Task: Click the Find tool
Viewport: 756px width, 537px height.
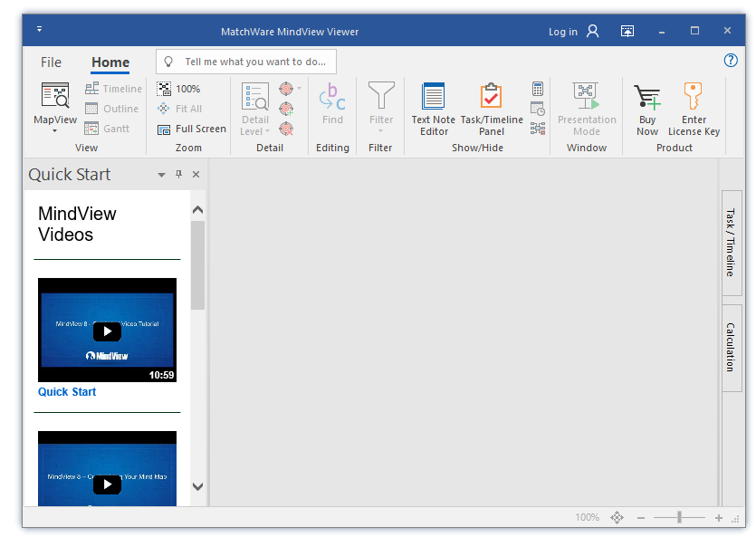Action: (332, 103)
